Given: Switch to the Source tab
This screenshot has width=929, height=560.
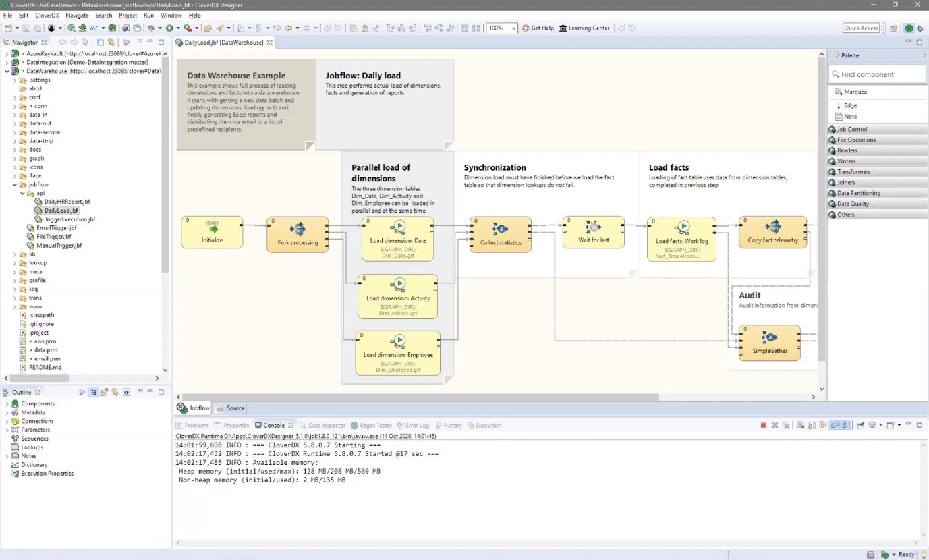Looking at the screenshot, I should [230, 408].
